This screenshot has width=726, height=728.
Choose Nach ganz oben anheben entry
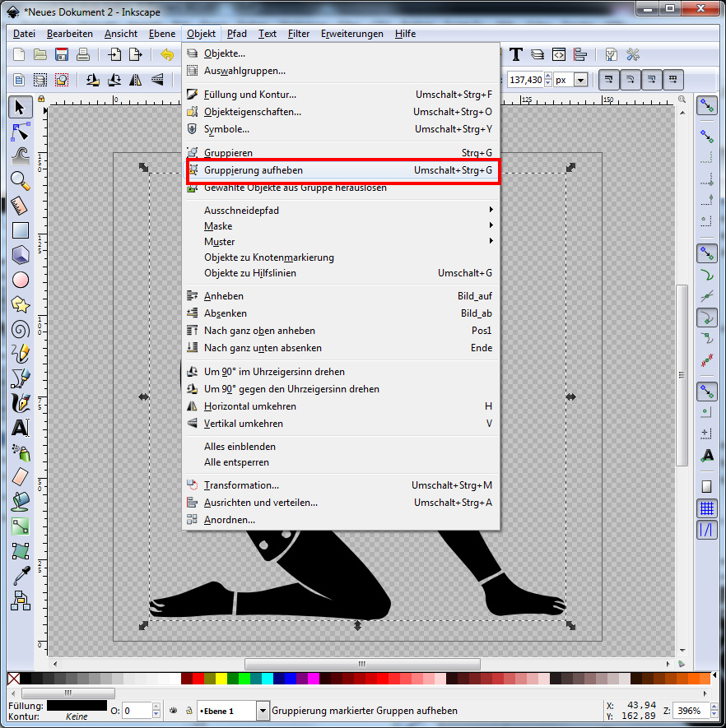(x=342, y=331)
